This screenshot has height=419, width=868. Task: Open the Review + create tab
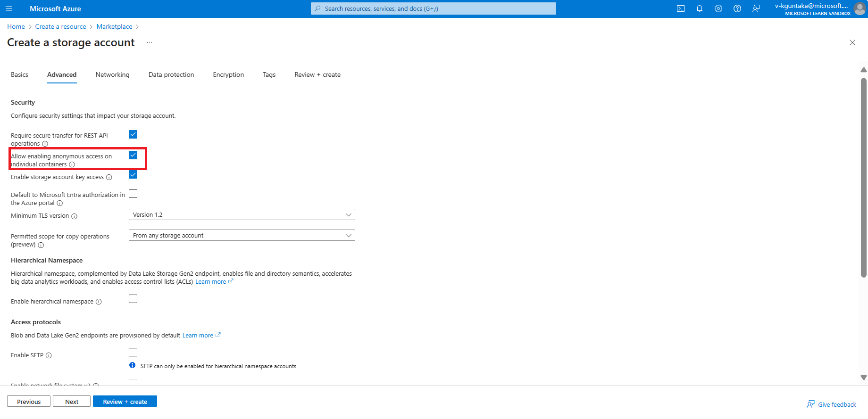coord(317,74)
